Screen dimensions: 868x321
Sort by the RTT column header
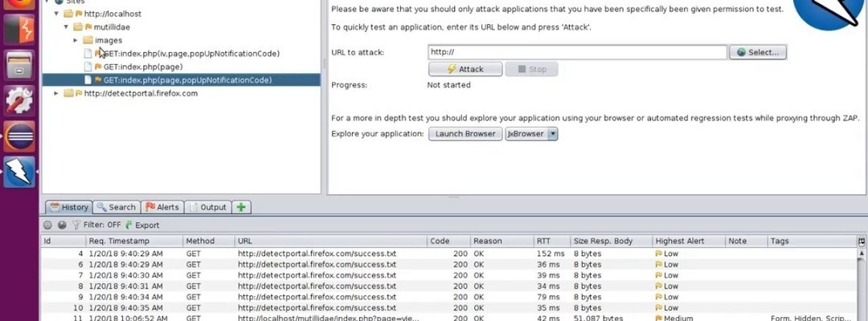(x=552, y=242)
